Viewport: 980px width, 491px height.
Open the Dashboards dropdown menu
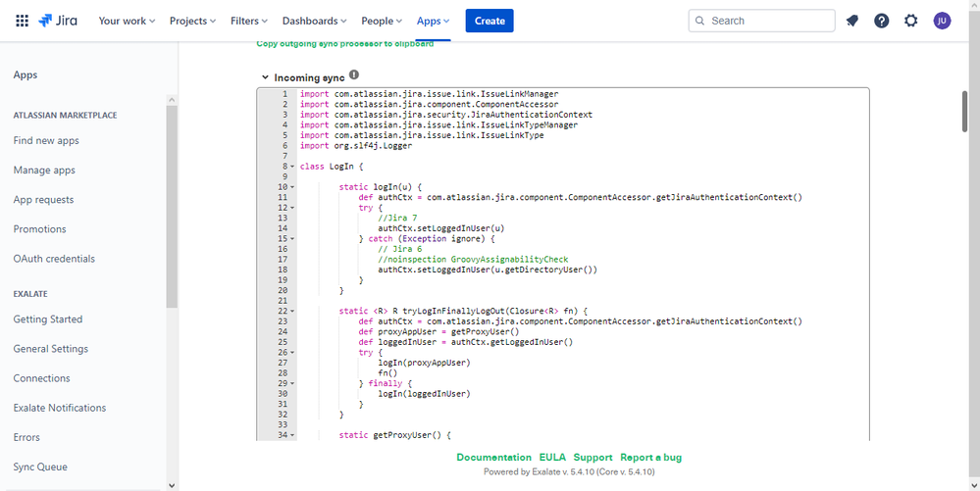coord(314,21)
